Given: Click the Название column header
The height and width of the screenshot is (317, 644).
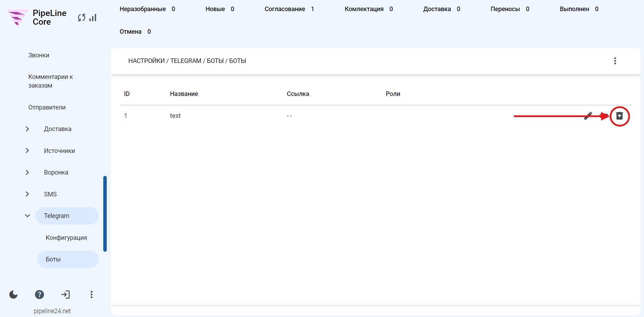Looking at the screenshot, I should 184,94.
